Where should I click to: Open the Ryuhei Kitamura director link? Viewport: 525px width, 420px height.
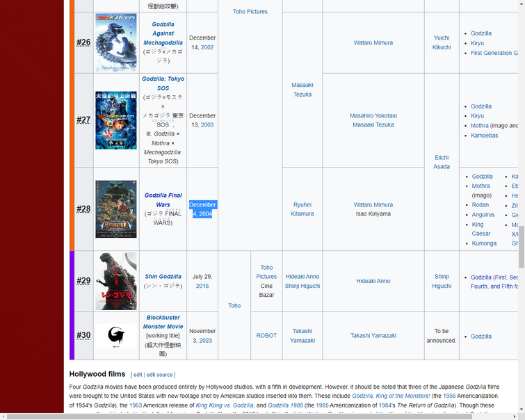[302, 209]
